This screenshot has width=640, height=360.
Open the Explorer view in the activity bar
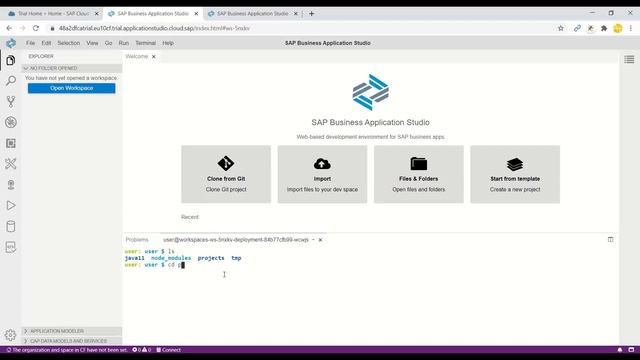click(11, 60)
